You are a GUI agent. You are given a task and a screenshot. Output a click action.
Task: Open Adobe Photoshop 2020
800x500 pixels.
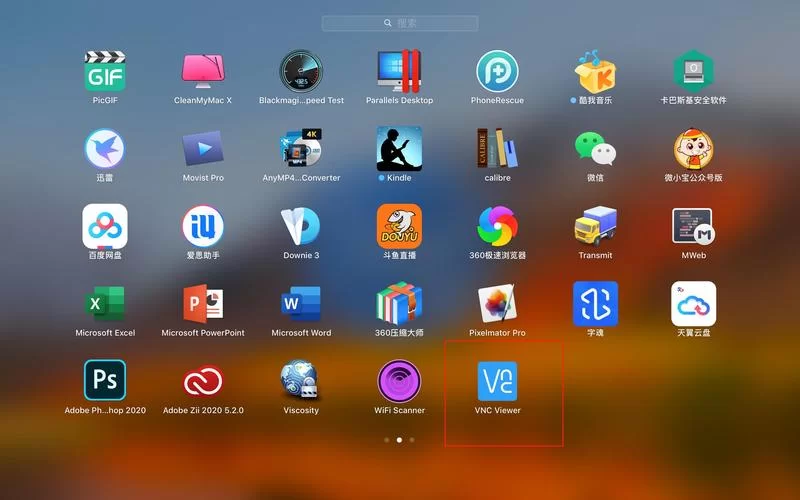point(105,381)
